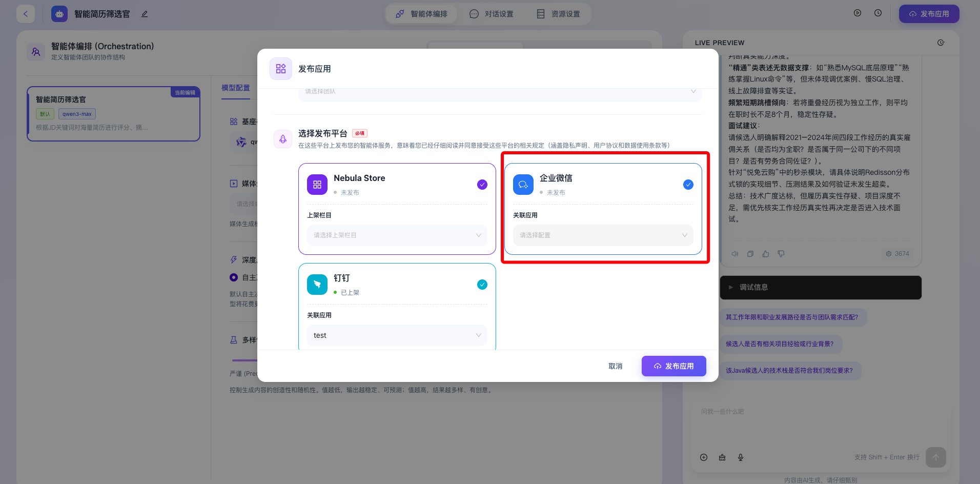Click the microphone icon in chat input
Viewport: 980px width, 484px height.
(741, 457)
